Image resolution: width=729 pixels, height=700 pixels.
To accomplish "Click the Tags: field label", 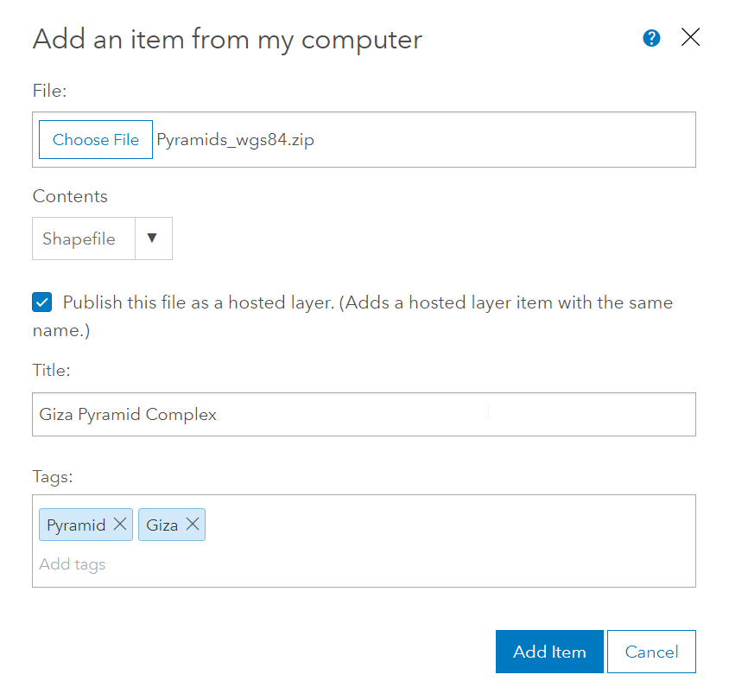I will (53, 477).
